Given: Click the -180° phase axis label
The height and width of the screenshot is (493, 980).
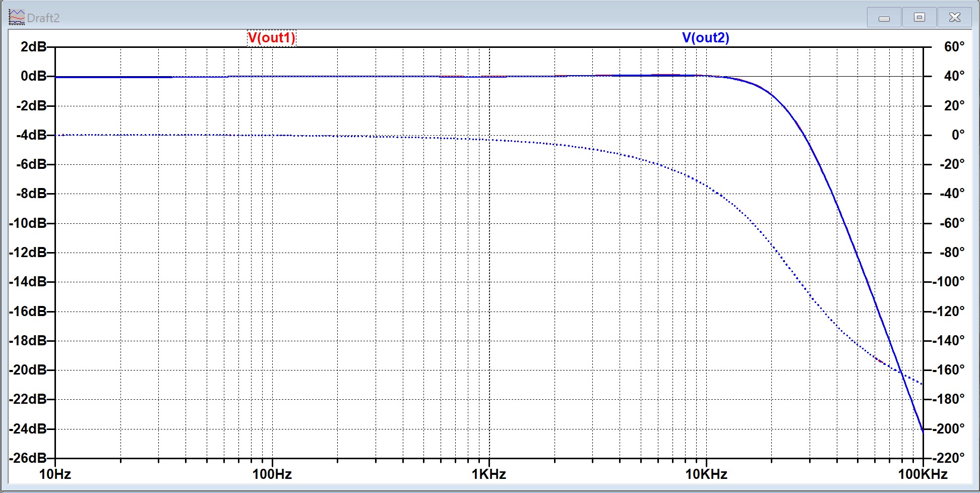Looking at the screenshot, I should pyautogui.click(x=949, y=399).
